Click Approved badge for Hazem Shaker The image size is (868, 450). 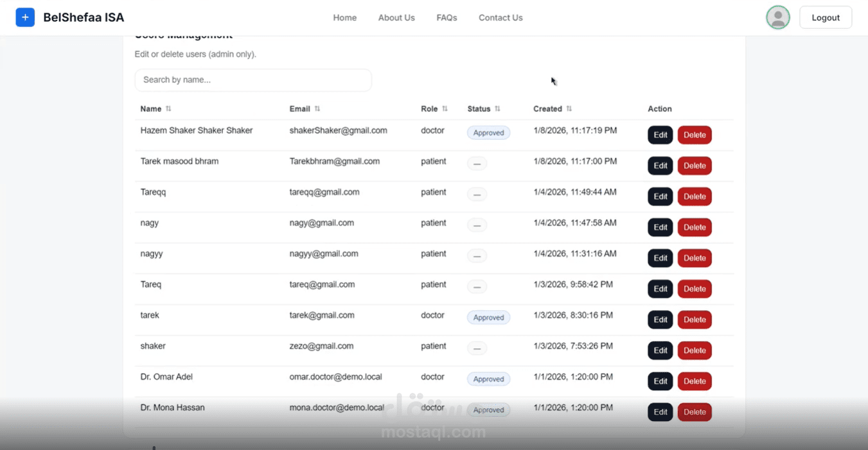coord(489,133)
